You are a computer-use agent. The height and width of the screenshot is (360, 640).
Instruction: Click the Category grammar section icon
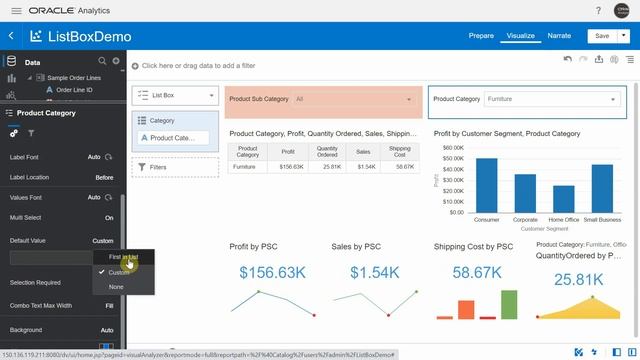(142, 120)
